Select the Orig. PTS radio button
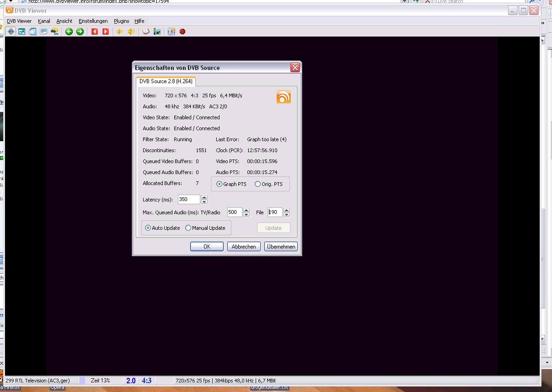This screenshot has width=552, height=392. (x=258, y=184)
